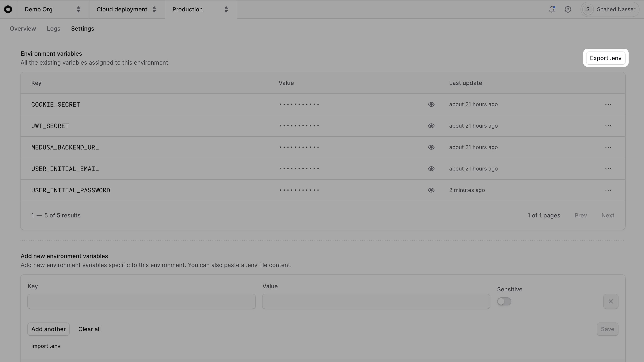Screen dimensions: 644x362
Task: Open options menu for JWT_SECRET row
Action: 608,126
